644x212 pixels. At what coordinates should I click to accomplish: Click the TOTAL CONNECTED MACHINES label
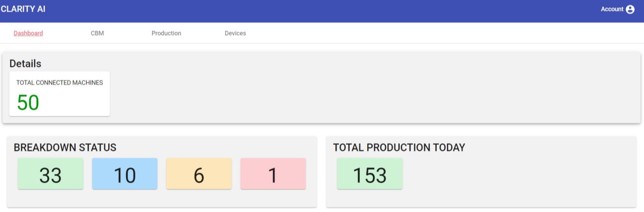click(x=59, y=83)
